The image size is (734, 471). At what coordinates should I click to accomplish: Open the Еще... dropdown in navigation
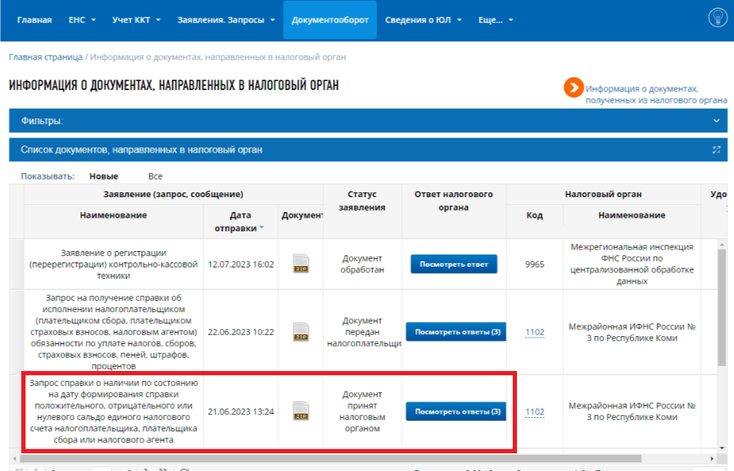(x=496, y=20)
